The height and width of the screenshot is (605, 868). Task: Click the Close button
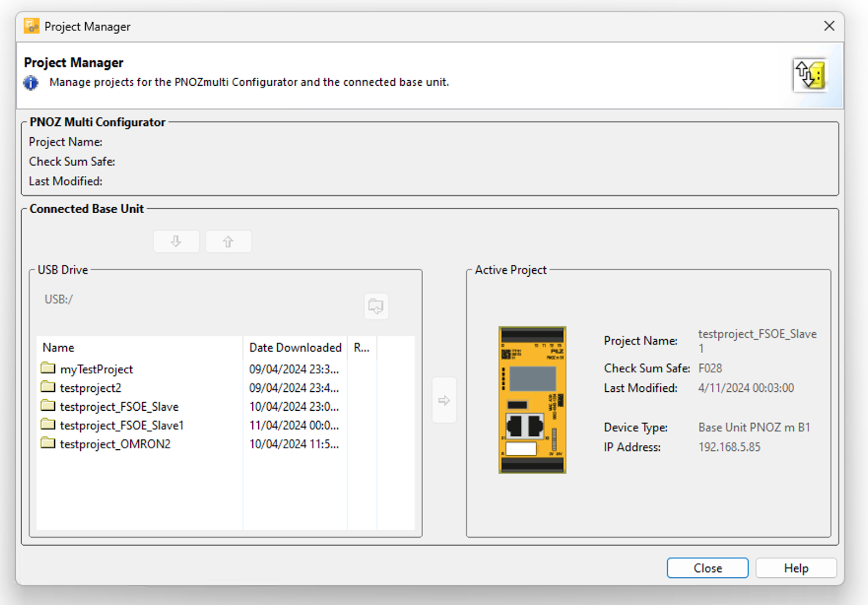707,568
